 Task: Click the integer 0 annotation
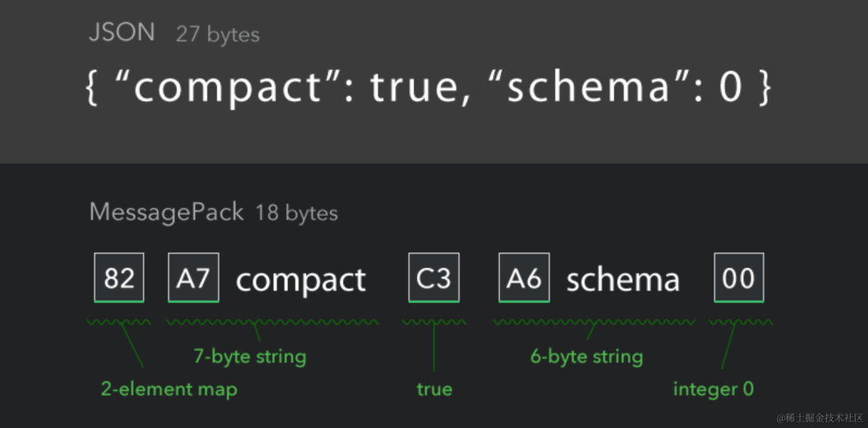pos(714,389)
